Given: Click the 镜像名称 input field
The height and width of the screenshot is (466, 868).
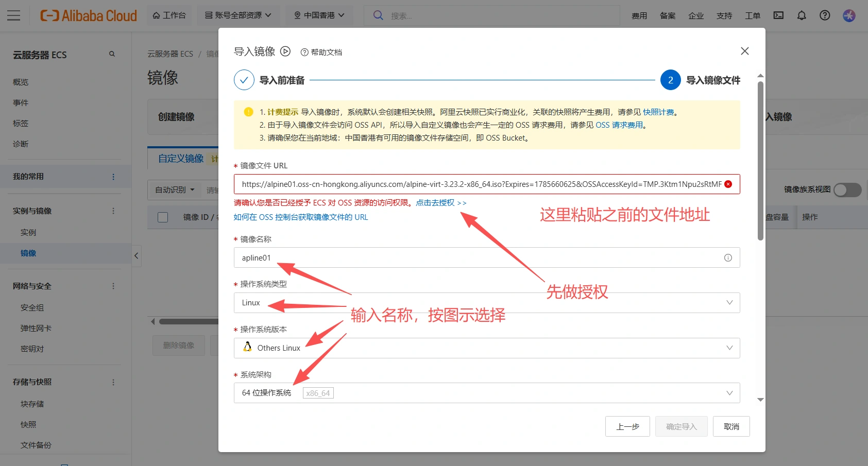Looking at the screenshot, I should pyautogui.click(x=487, y=258).
